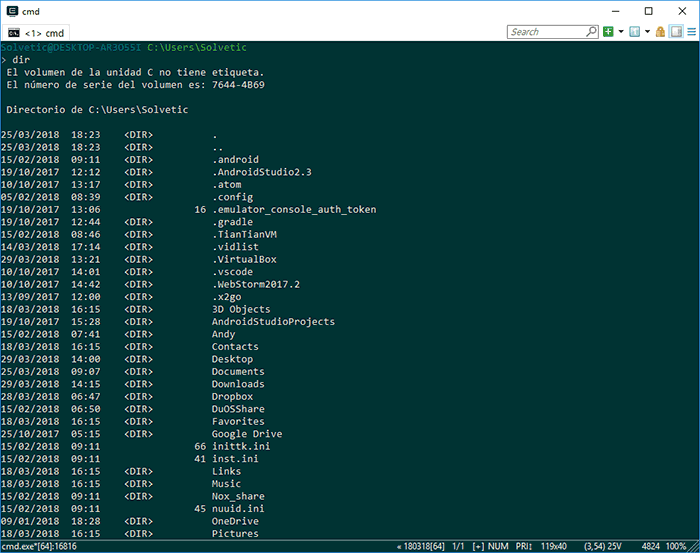Click the '100%' zoom status entry
The width and height of the screenshot is (700, 553).
(676, 546)
